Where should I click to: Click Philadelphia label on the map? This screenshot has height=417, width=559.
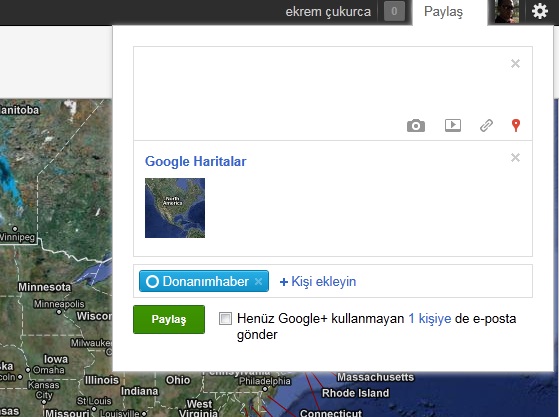[x=265, y=381]
